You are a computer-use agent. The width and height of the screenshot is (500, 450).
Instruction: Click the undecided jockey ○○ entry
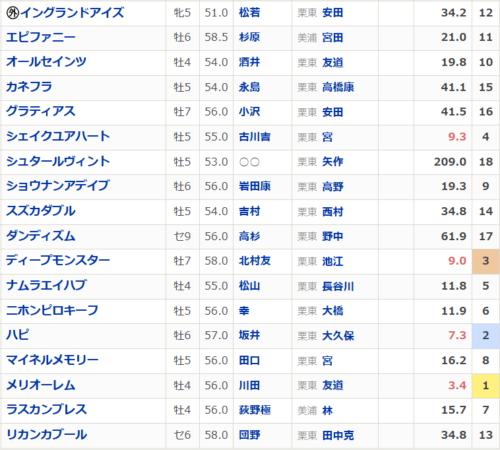pos(249,162)
